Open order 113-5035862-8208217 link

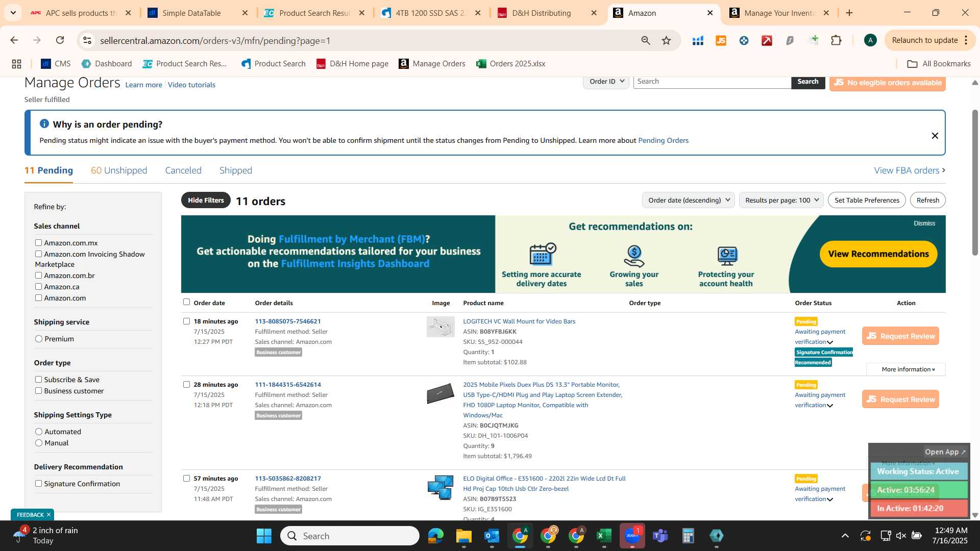point(288,479)
